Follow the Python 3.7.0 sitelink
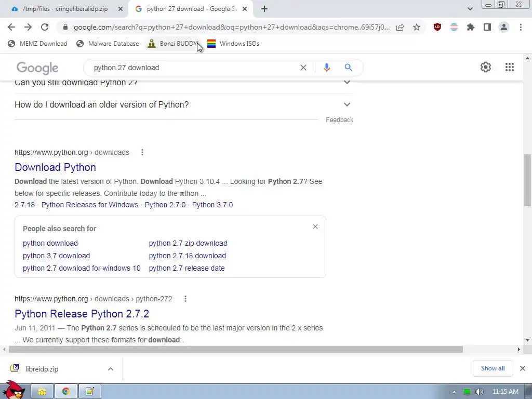This screenshot has width=532, height=399. (212, 205)
